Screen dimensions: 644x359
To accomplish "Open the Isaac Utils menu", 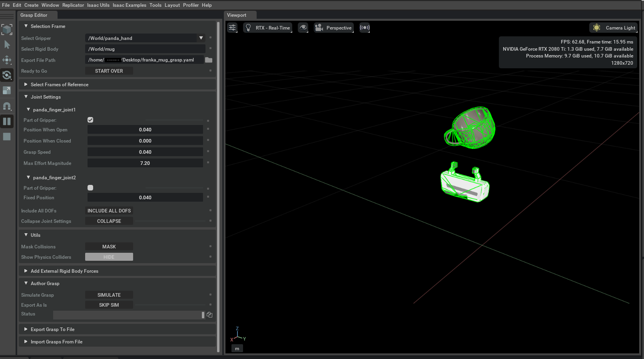I will (x=98, y=5).
